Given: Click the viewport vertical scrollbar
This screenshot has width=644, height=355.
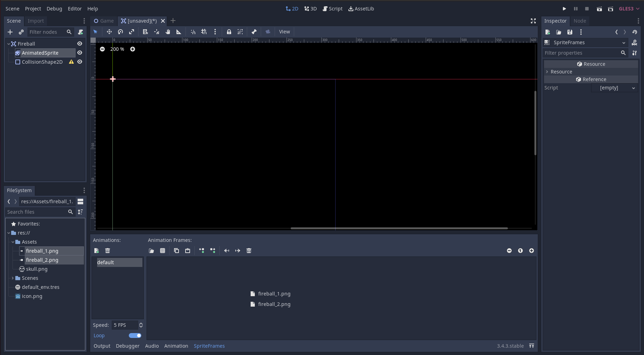Looking at the screenshot, I should 535,123.
